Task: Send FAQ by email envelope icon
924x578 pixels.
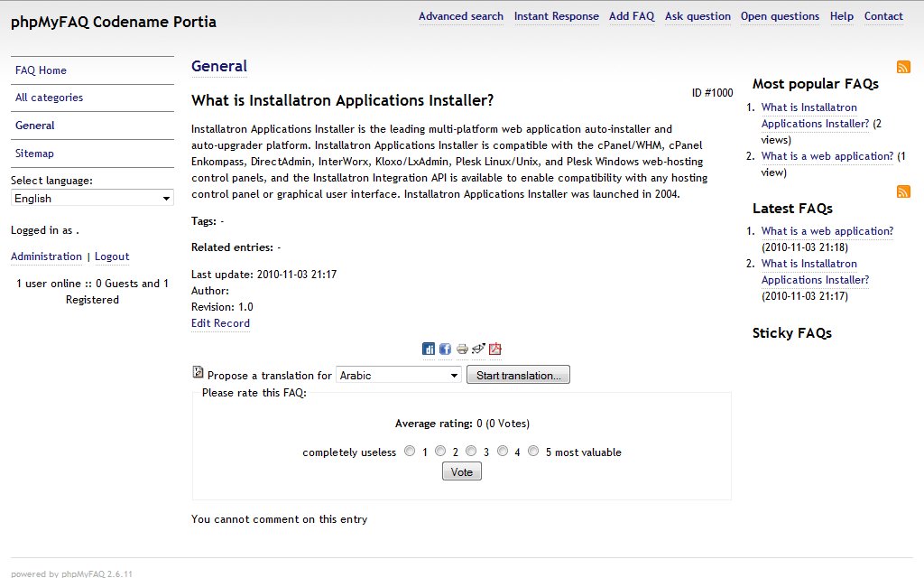Action: pyautogui.click(x=478, y=349)
